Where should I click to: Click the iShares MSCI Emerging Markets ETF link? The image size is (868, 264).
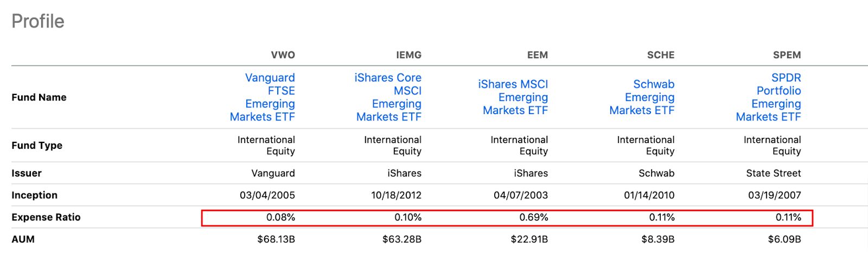(513, 97)
